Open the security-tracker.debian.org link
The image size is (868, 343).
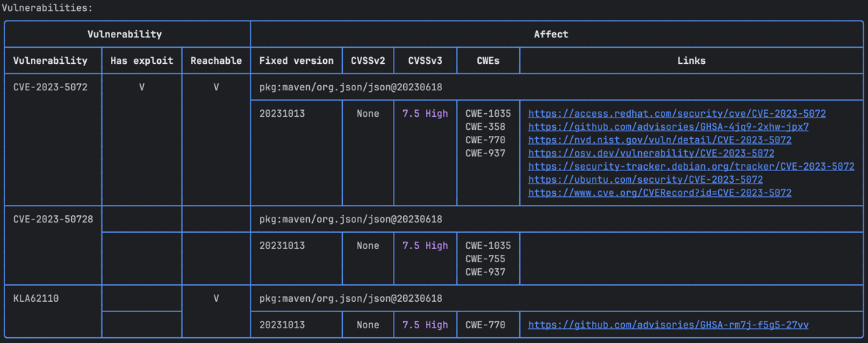click(692, 167)
